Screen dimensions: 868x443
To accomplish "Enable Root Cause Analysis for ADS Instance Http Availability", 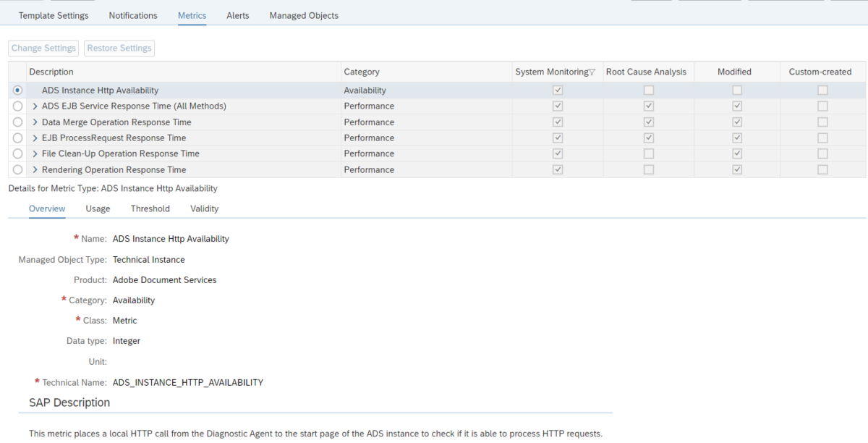I will (x=648, y=90).
